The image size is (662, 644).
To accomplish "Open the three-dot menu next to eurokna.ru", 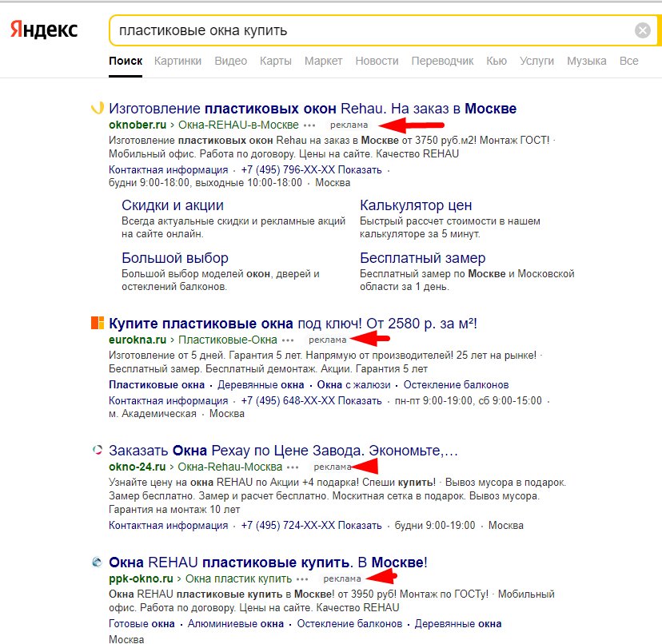I will pyautogui.click(x=288, y=340).
